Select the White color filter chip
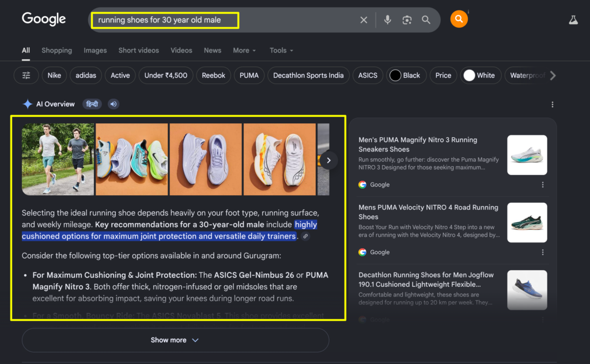The image size is (590, 364). click(481, 75)
